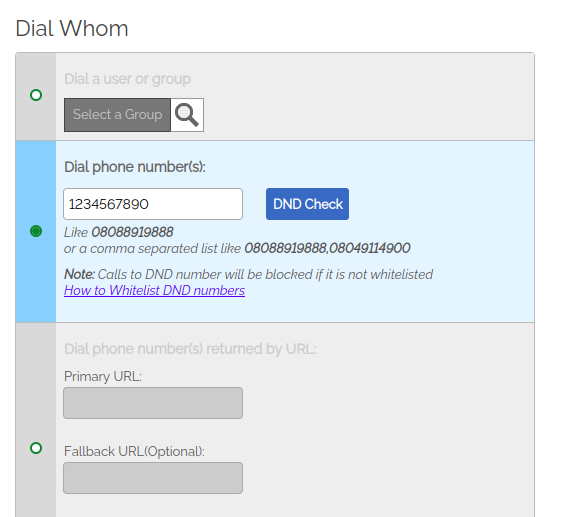The height and width of the screenshot is (517, 566).
Task: Select the 'Dial a user or group' radio button
Action: point(36,95)
